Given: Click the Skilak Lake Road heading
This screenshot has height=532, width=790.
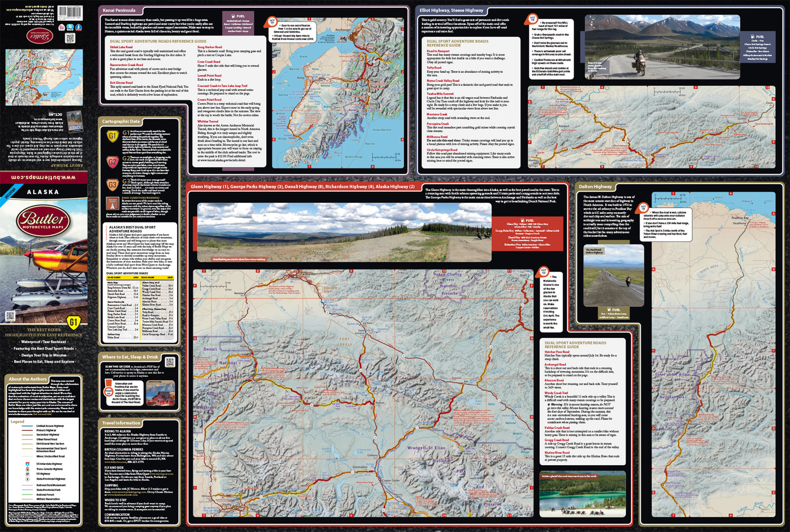Looking at the screenshot, I should tap(121, 48).
